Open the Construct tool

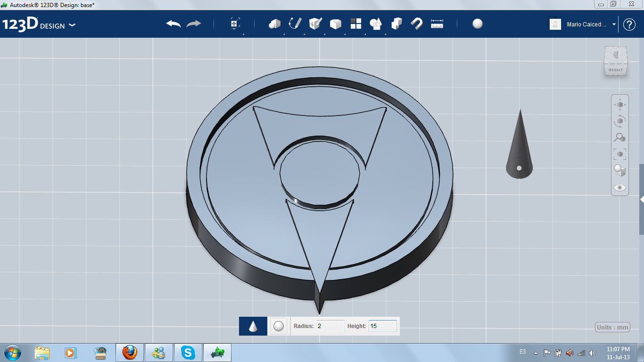(315, 24)
